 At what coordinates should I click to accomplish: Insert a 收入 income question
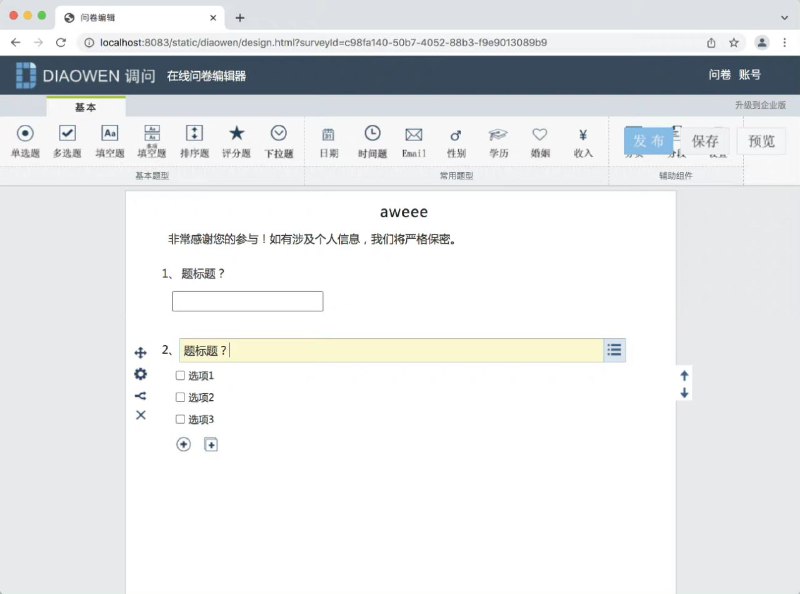(x=584, y=140)
